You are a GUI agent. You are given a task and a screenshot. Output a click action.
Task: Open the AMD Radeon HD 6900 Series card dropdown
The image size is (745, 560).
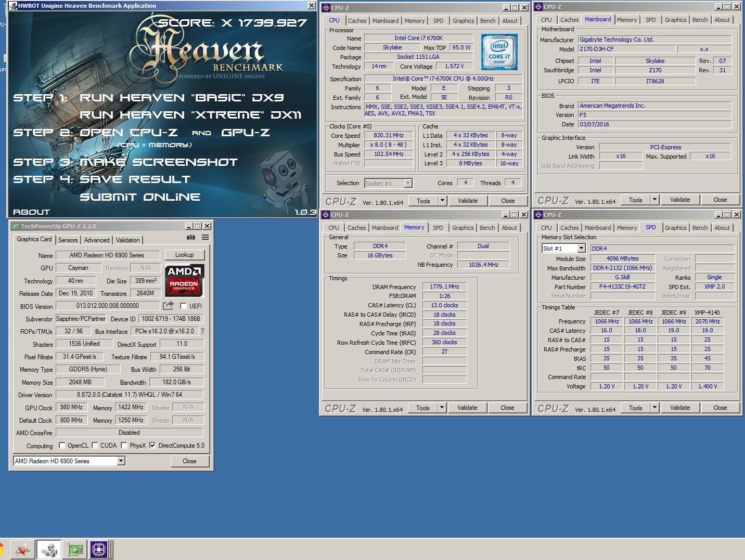(121, 461)
